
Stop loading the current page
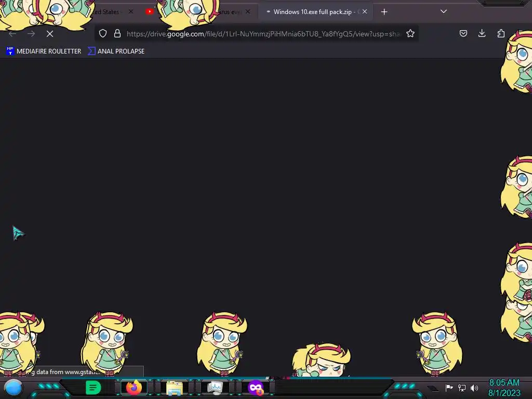[50, 34]
